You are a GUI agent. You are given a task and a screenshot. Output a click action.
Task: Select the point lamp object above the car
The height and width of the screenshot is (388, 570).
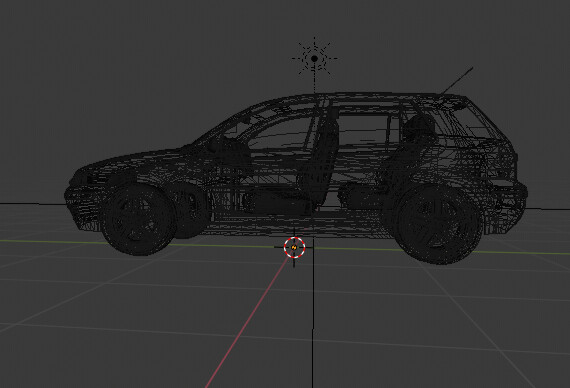[x=314, y=58]
